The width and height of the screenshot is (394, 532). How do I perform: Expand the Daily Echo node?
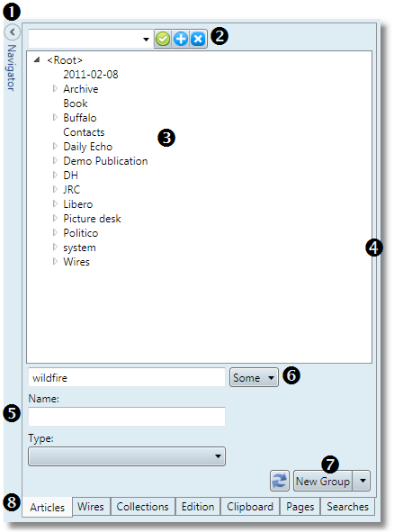pos(55,146)
